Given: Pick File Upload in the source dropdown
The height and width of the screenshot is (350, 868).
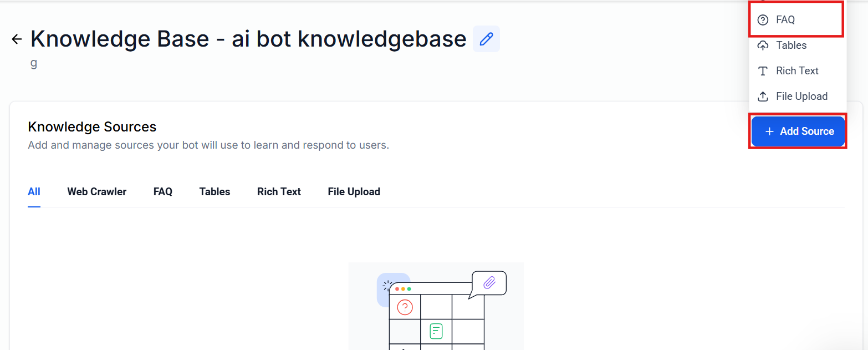Looking at the screenshot, I should [801, 97].
